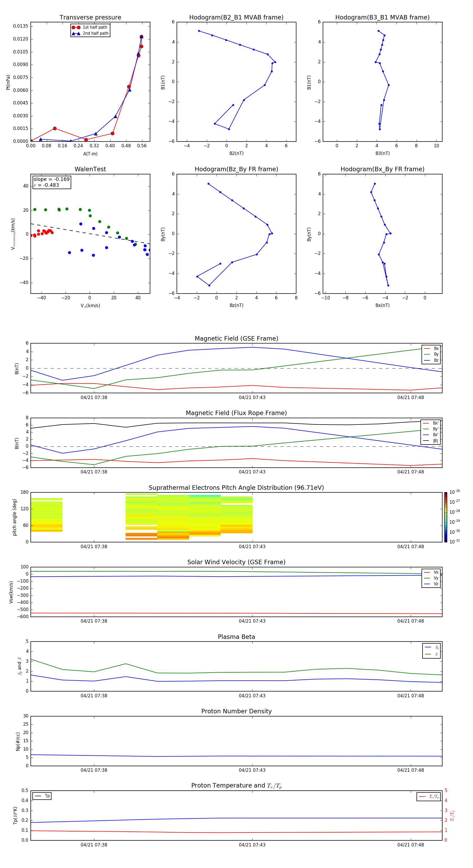Click the 'Transverse pressure' plot title
The image size is (473, 868).
point(90,18)
